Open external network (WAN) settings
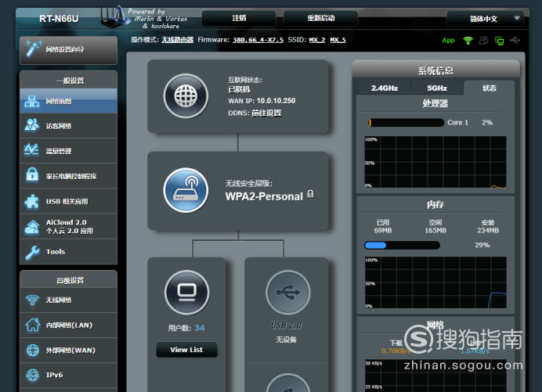This screenshot has width=542, height=392. [68, 351]
